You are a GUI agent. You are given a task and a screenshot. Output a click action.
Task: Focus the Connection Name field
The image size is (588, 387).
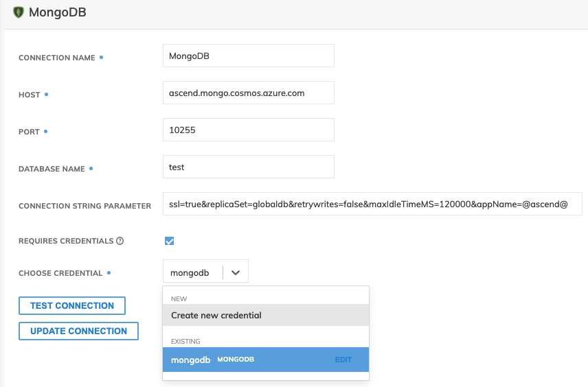(x=248, y=56)
